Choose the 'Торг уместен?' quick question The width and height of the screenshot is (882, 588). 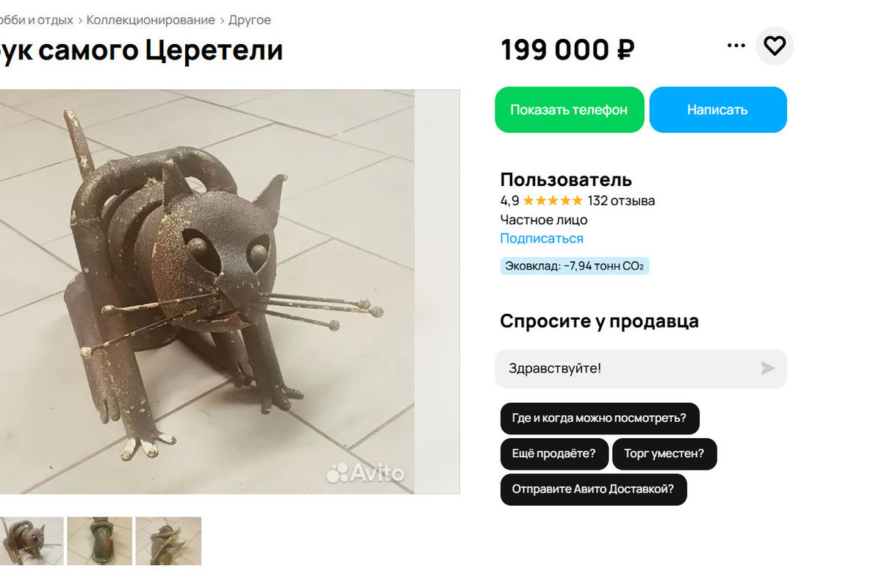[x=664, y=453]
